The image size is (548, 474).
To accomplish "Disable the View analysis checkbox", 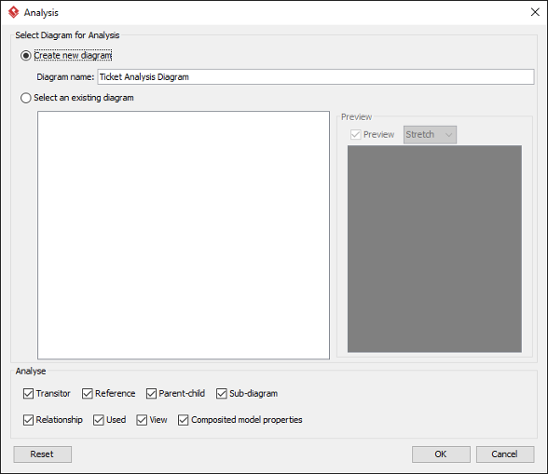I will (142, 420).
